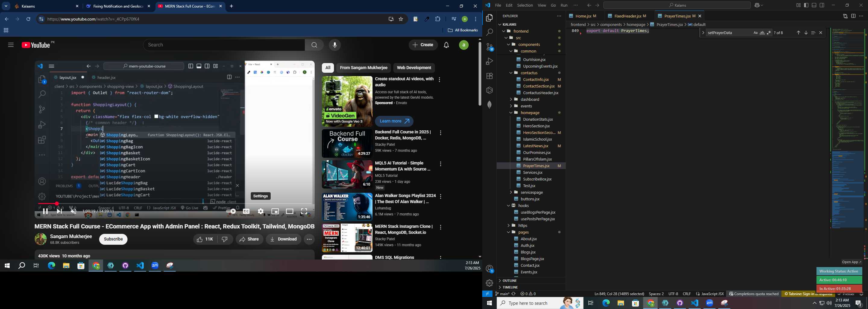This screenshot has height=309, width=868.
Task: Switch to the FixedHeader.jsx editor tab
Action: (628, 16)
